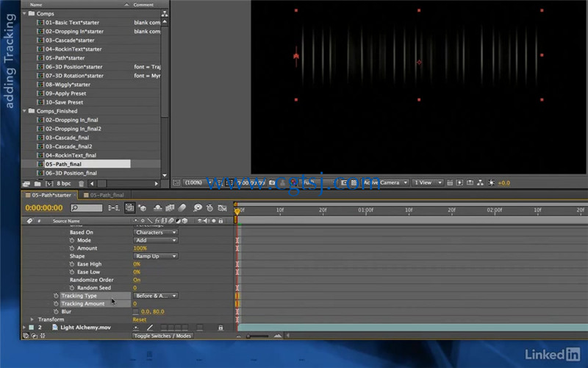The image size is (588, 368).
Task: Toggle the auto-keyframe stopwatch in the timeline toolbar
Action: (x=210, y=208)
